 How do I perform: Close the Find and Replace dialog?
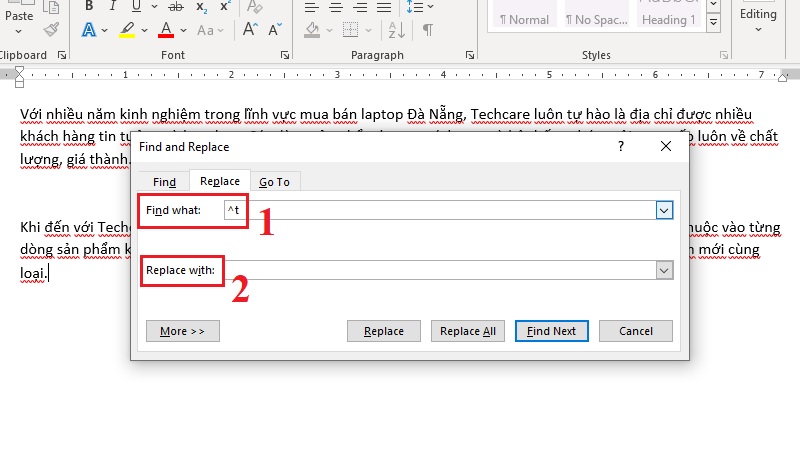666,146
